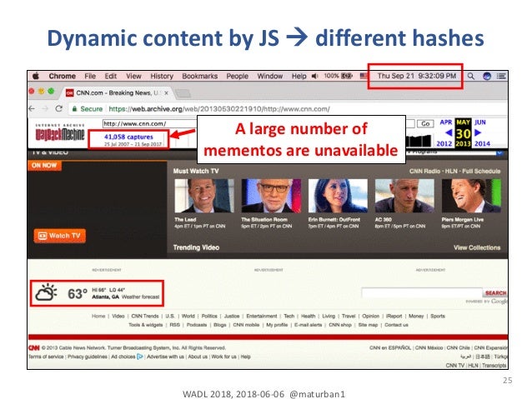This screenshot has width=532, height=399.
Task: Open the People menu
Action: (x=237, y=76)
